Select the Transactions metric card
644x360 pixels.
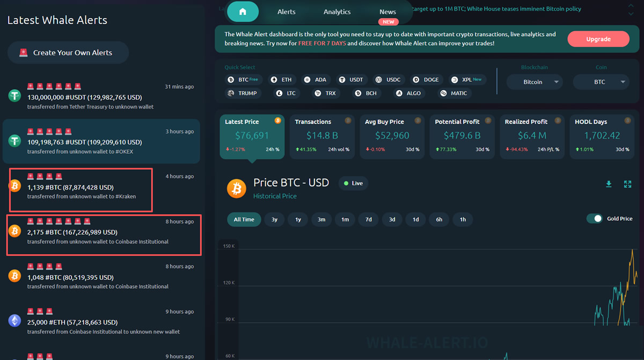[322, 136]
